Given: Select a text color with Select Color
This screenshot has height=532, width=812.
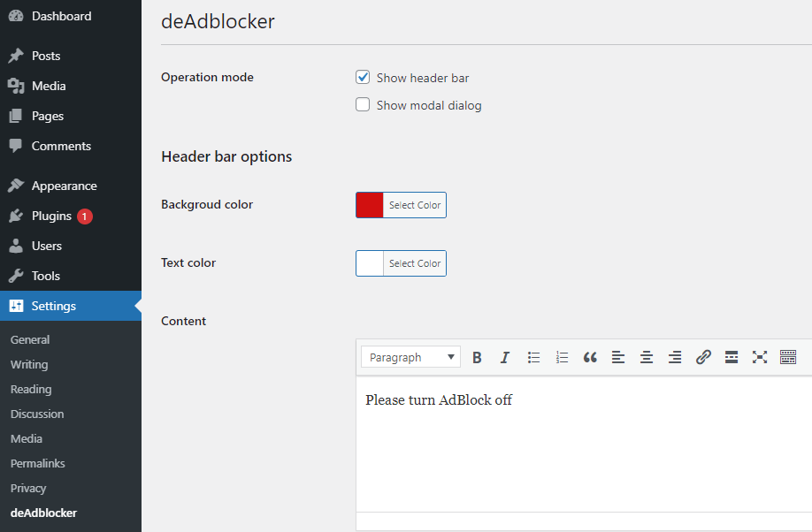Looking at the screenshot, I should (417, 262).
